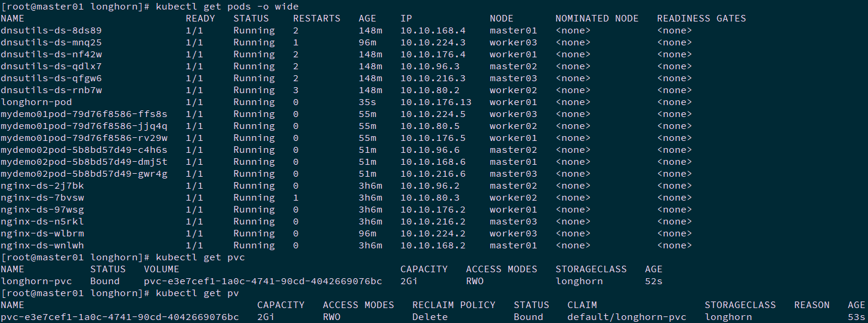Click pod name dnsutils-ds-qfgw6
868x323 pixels.
51,78
